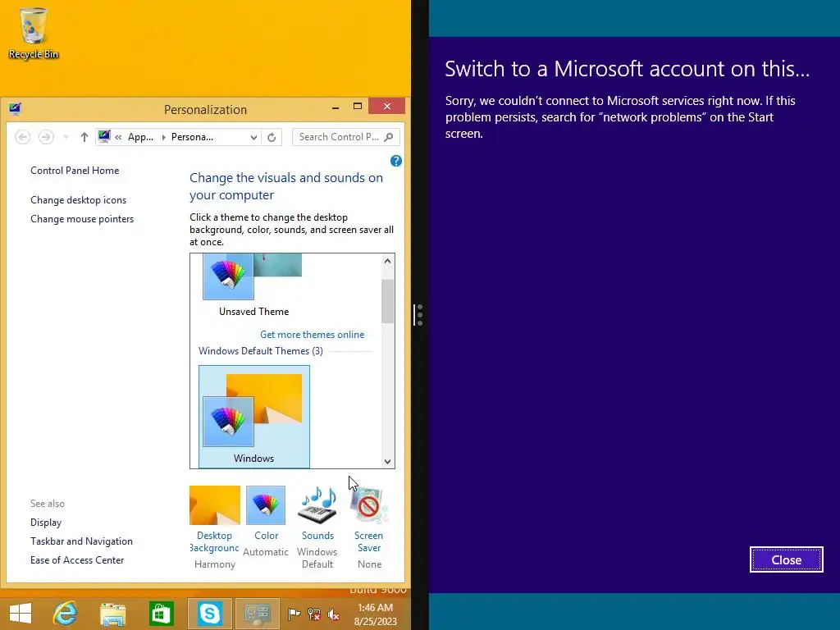Screen dimensions: 840x630
Task: Launch Internet Explorer from taskbar
Action: pos(66,614)
